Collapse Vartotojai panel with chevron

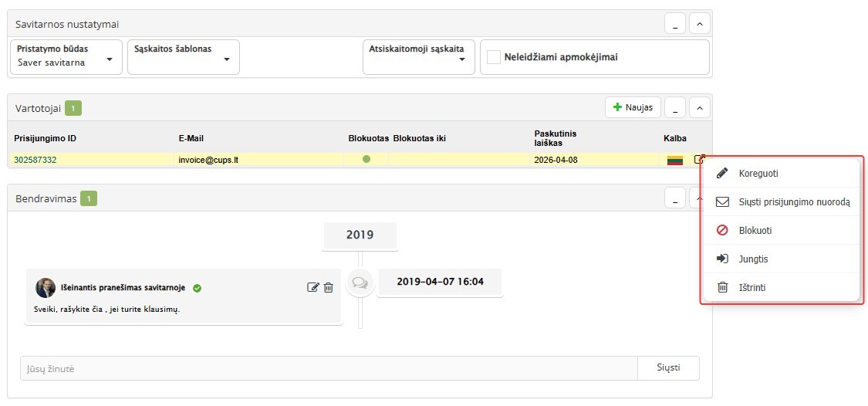[x=700, y=107]
